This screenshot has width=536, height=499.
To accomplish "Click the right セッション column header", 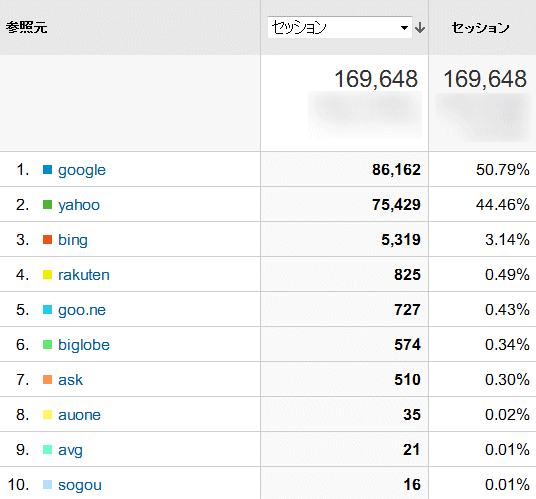I will pos(481,28).
